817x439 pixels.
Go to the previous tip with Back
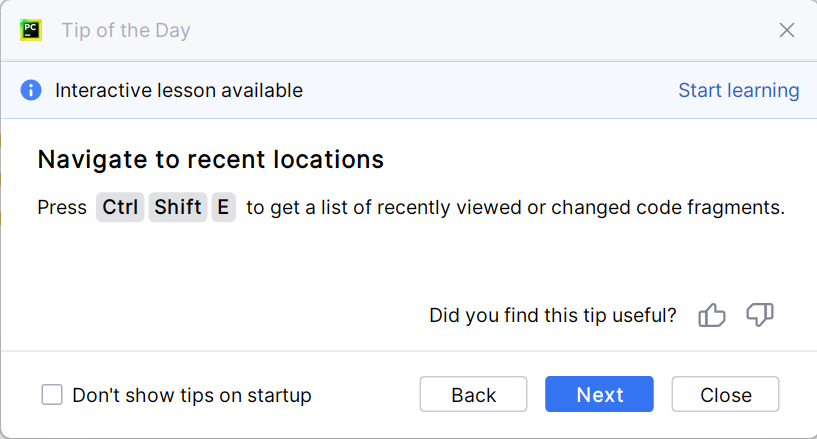tap(473, 395)
